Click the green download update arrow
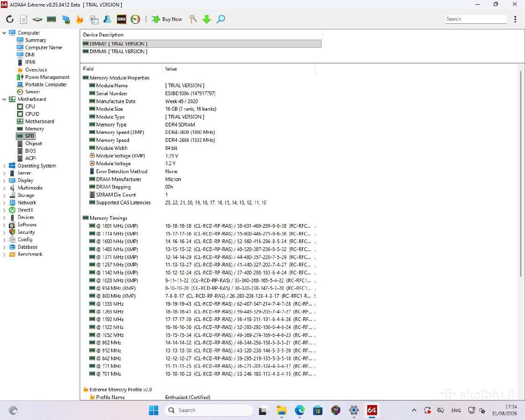This screenshot has width=525, height=420. [207, 19]
